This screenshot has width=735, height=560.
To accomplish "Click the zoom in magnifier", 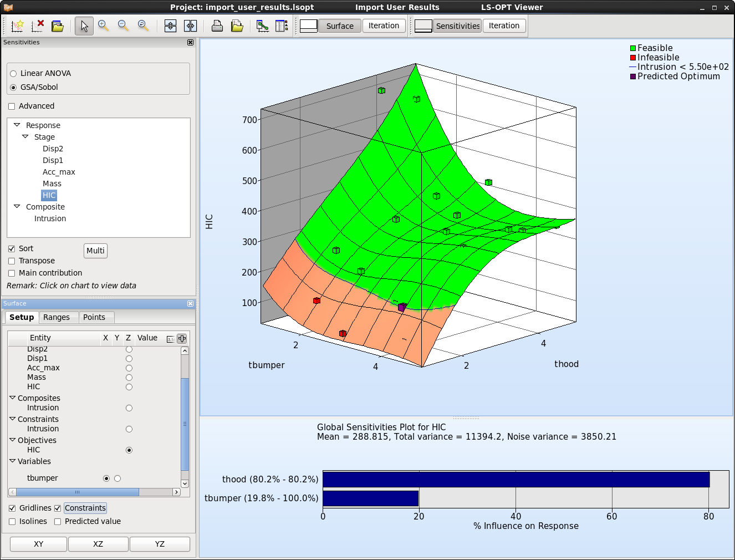I will [x=104, y=26].
